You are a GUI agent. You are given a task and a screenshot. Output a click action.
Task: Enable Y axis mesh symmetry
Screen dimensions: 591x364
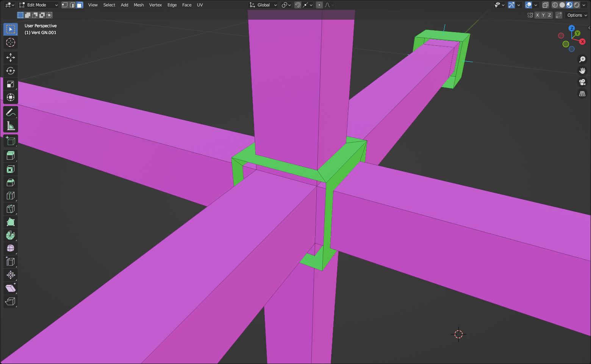pyautogui.click(x=543, y=15)
